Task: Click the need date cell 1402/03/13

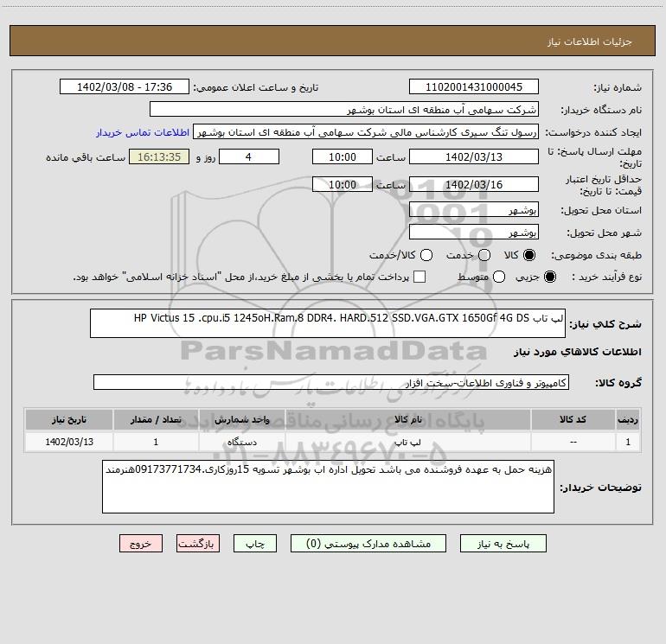Action: (69, 442)
